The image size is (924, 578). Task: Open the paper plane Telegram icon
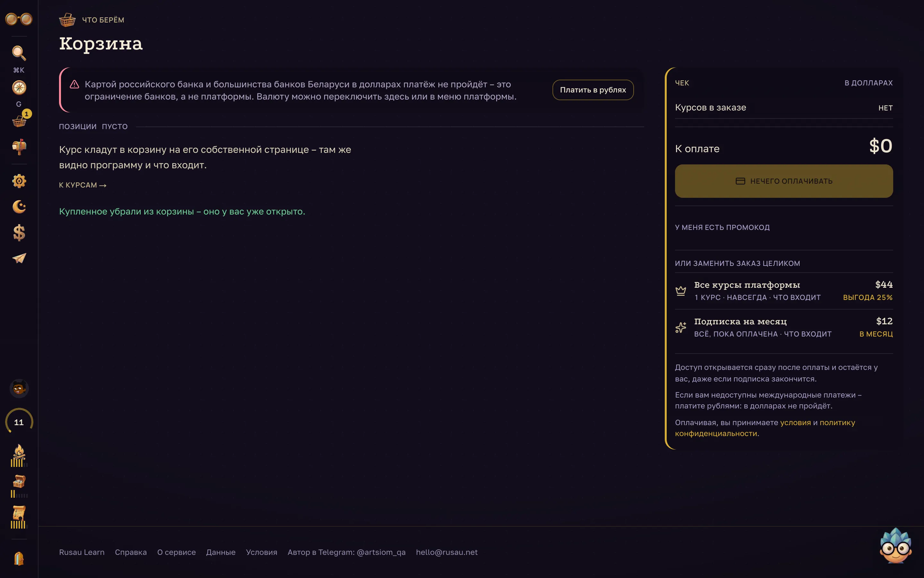point(19,258)
